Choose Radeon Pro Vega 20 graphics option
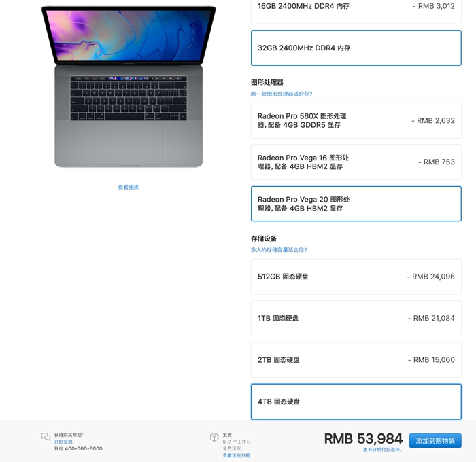The height and width of the screenshot is (462, 476). [356, 204]
